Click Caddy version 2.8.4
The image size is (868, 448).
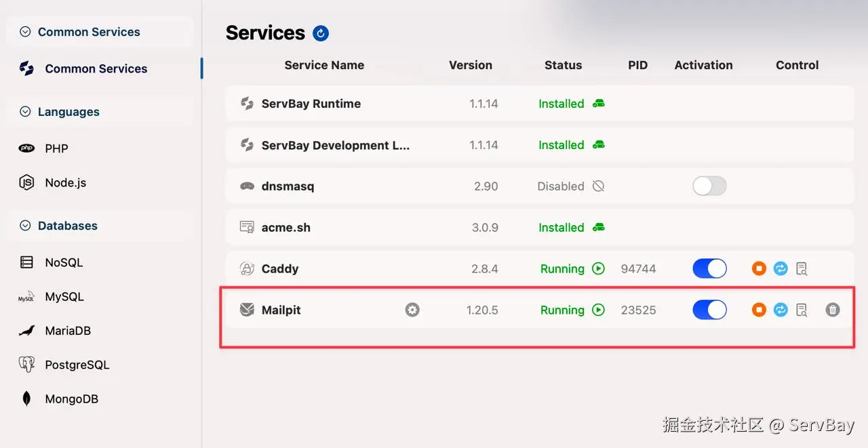485,268
